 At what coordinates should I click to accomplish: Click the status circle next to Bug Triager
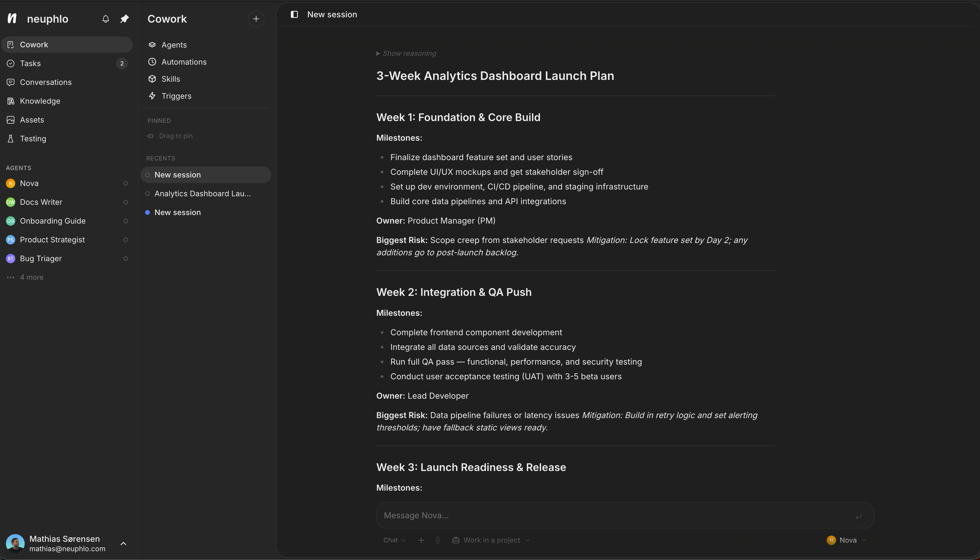125,259
